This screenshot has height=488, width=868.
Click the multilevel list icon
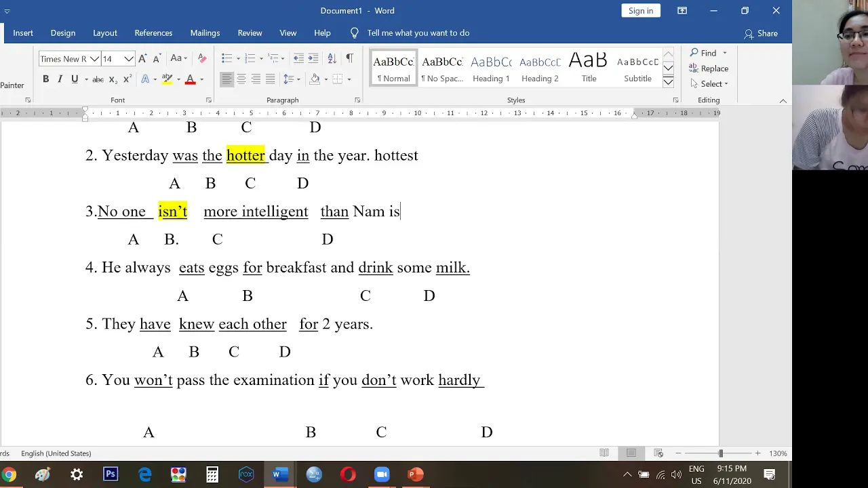273,59
